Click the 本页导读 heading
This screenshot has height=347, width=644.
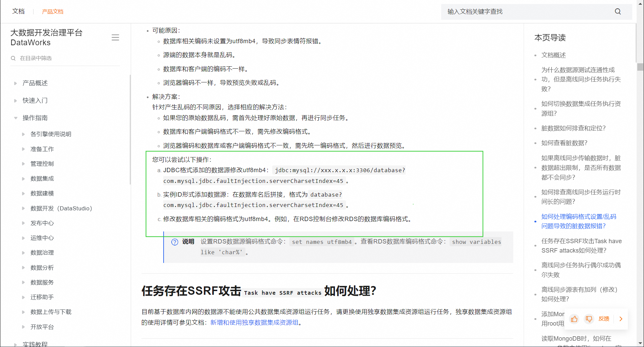[550, 38]
